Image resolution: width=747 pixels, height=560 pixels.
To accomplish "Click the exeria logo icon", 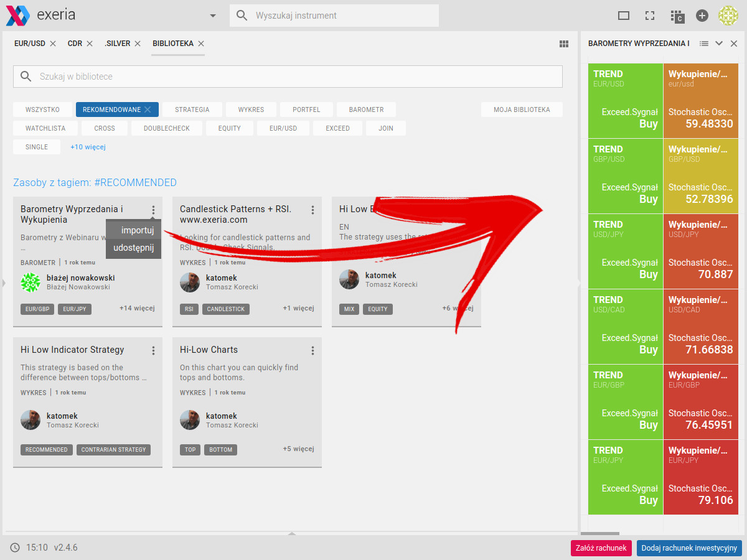I will [x=17, y=15].
